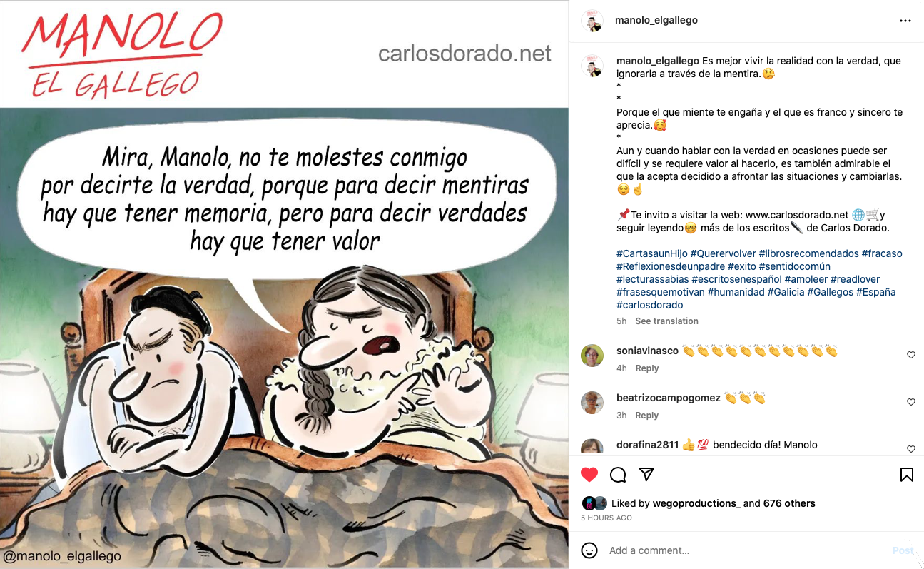The height and width of the screenshot is (569, 924).
Task: Expand caption with See translation
Action: click(666, 321)
